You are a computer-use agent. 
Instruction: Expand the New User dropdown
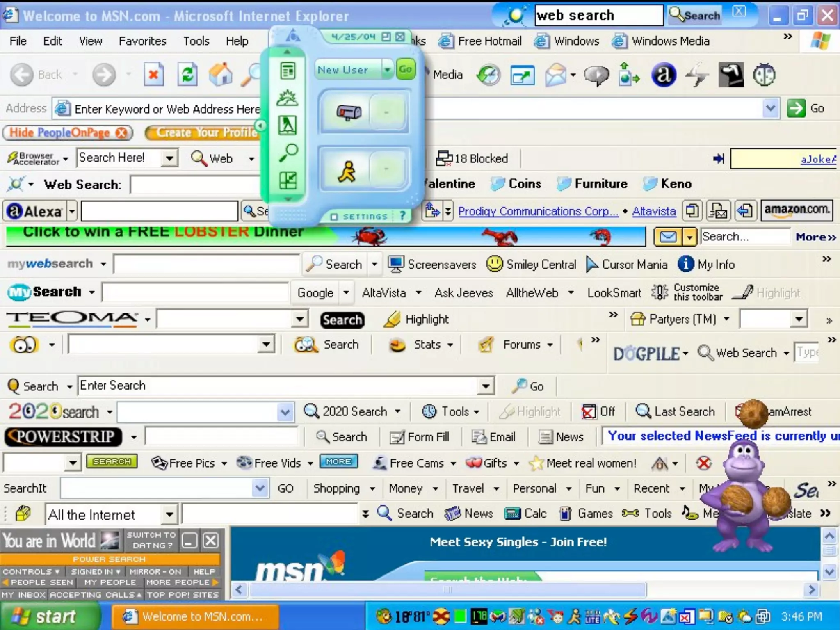(x=387, y=70)
